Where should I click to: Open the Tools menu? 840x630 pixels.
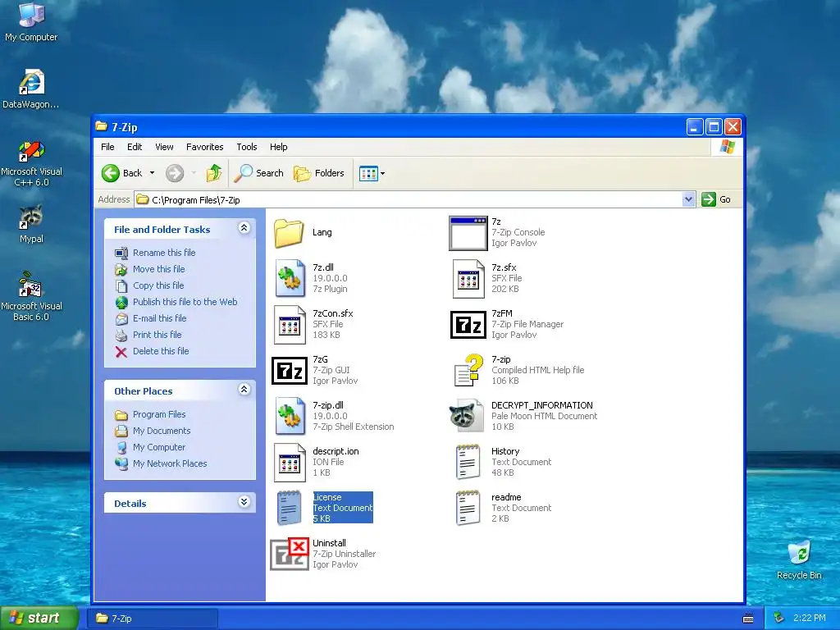click(x=246, y=147)
